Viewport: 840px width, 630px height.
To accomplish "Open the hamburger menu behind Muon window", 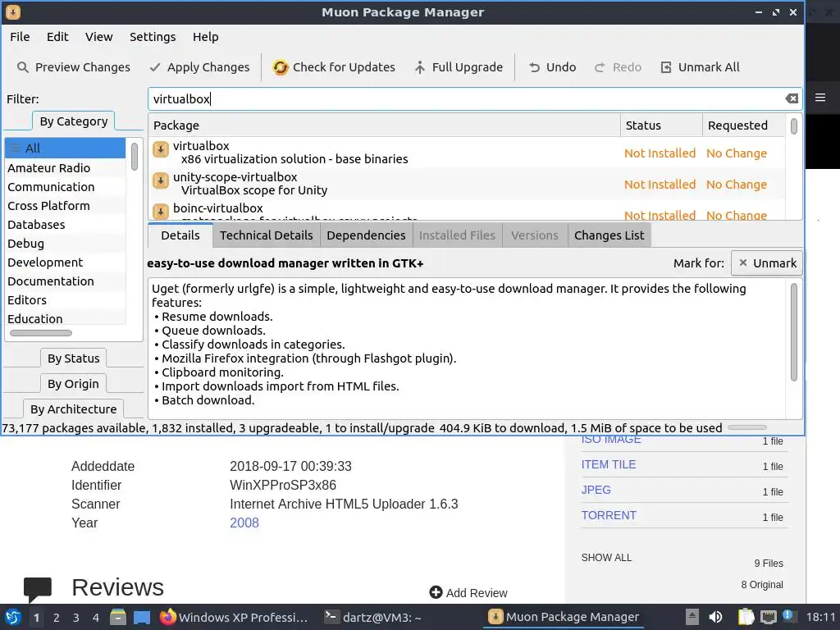I will click(819, 98).
